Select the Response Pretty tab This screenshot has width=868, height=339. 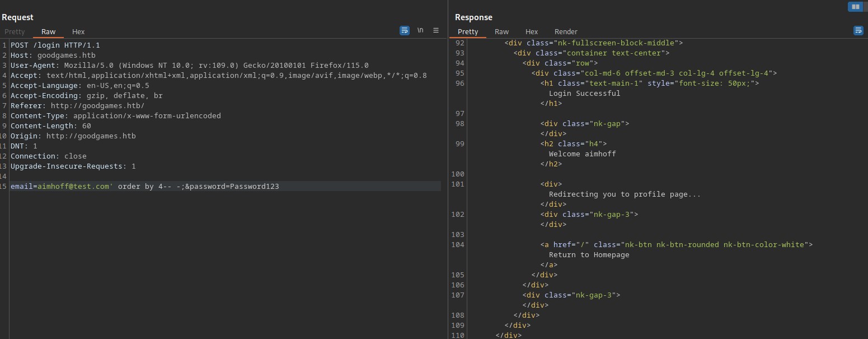coord(468,32)
